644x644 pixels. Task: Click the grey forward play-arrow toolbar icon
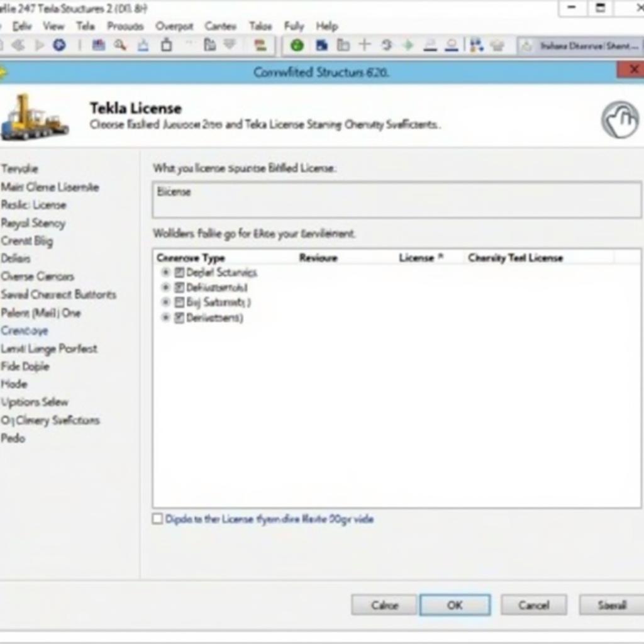[40, 45]
